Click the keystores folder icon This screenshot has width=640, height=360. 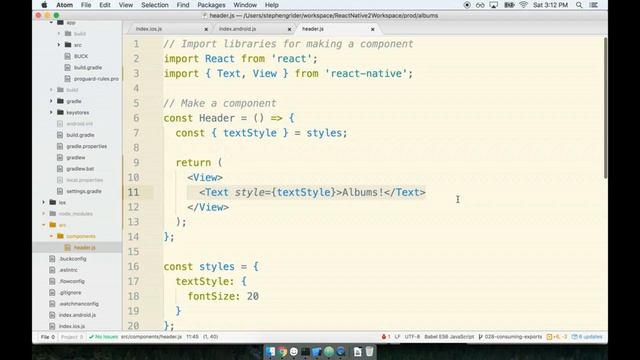tap(60, 112)
